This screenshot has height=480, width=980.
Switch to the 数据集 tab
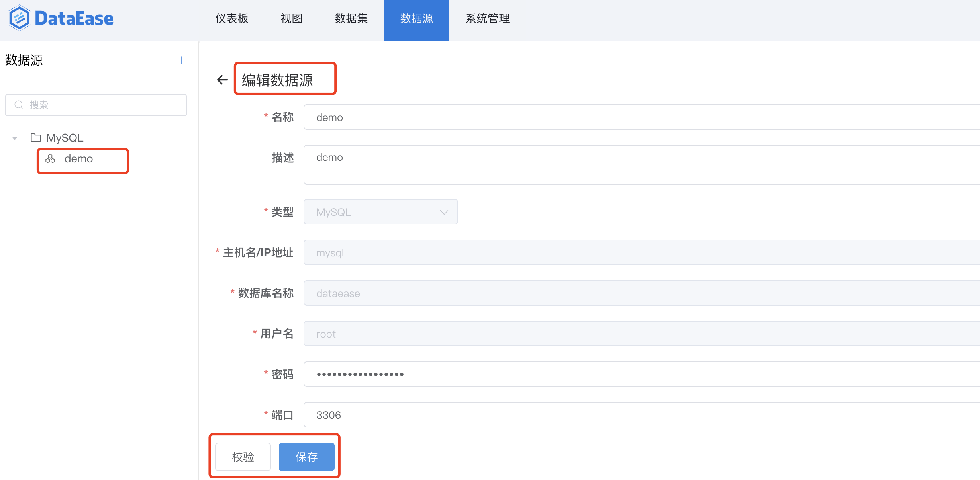click(351, 19)
